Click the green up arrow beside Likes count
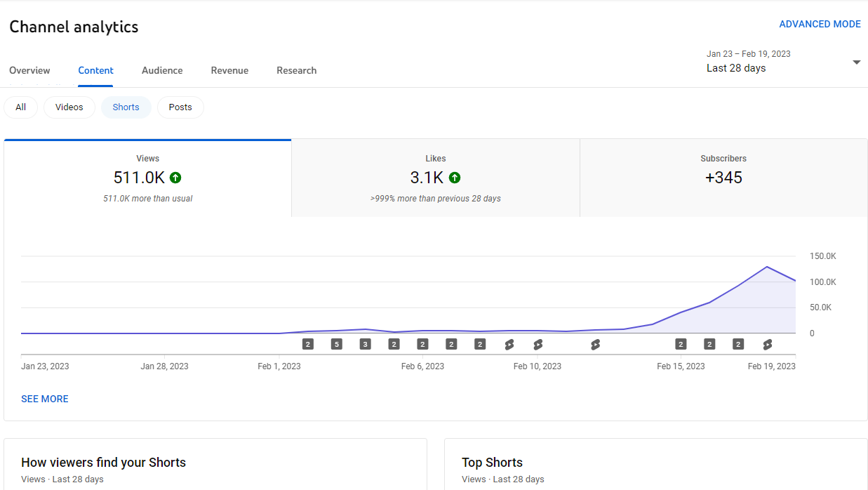The image size is (868, 490). 455,178
